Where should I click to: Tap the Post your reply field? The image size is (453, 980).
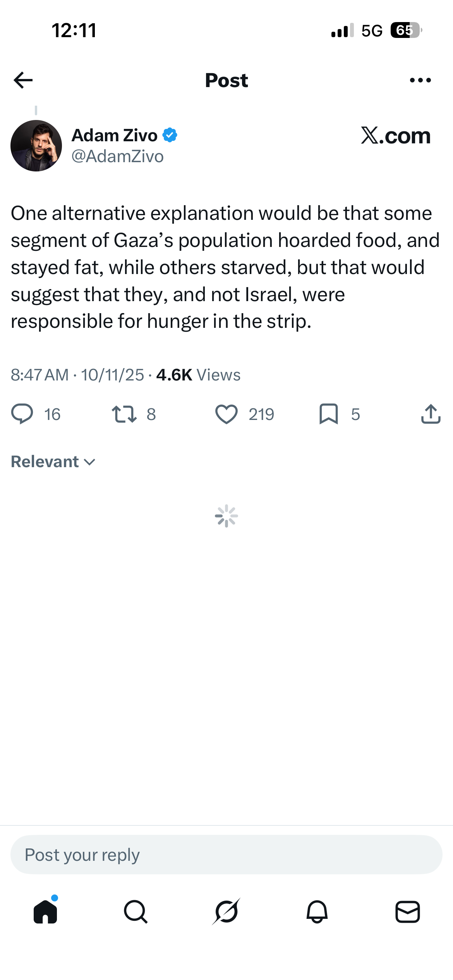pyautogui.click(x=226, y=855)
